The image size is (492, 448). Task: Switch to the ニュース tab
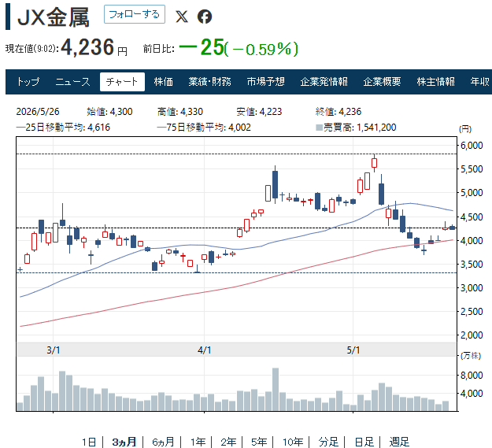click(x=72, y=82)
